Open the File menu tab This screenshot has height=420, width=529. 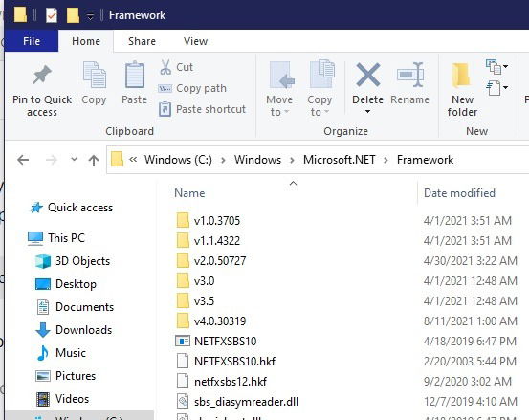coord(32,41)
